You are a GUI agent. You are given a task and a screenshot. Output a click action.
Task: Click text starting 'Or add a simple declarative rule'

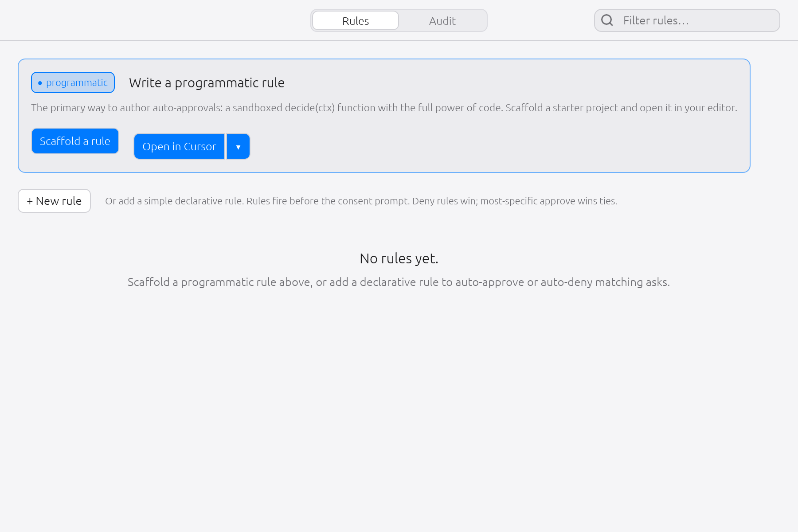pos(361,201)
